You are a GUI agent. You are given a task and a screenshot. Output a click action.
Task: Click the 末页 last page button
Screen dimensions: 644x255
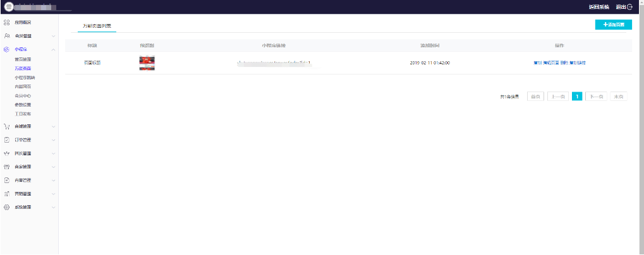(x=619, y=97)
